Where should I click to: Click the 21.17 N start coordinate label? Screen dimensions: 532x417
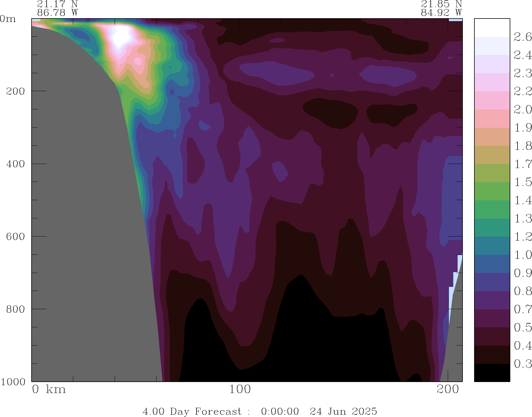point(57,4)
